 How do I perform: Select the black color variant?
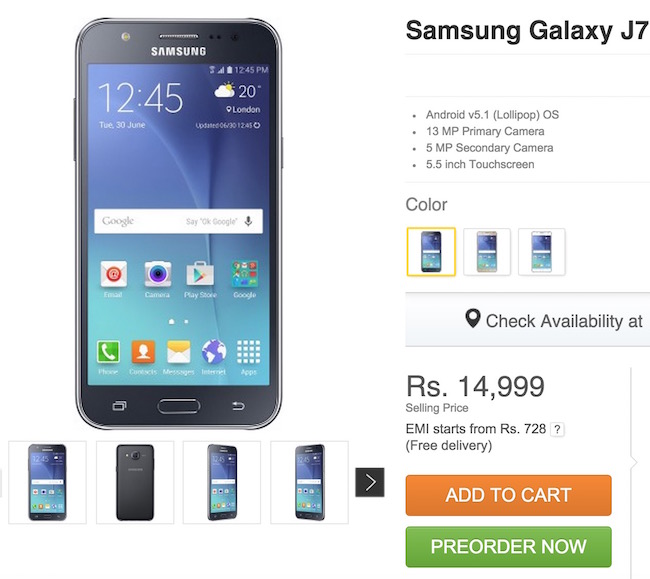[431, 252]
